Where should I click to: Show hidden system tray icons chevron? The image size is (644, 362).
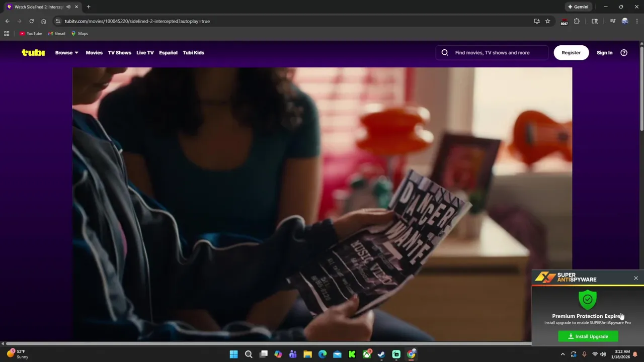tap(563, 354)
